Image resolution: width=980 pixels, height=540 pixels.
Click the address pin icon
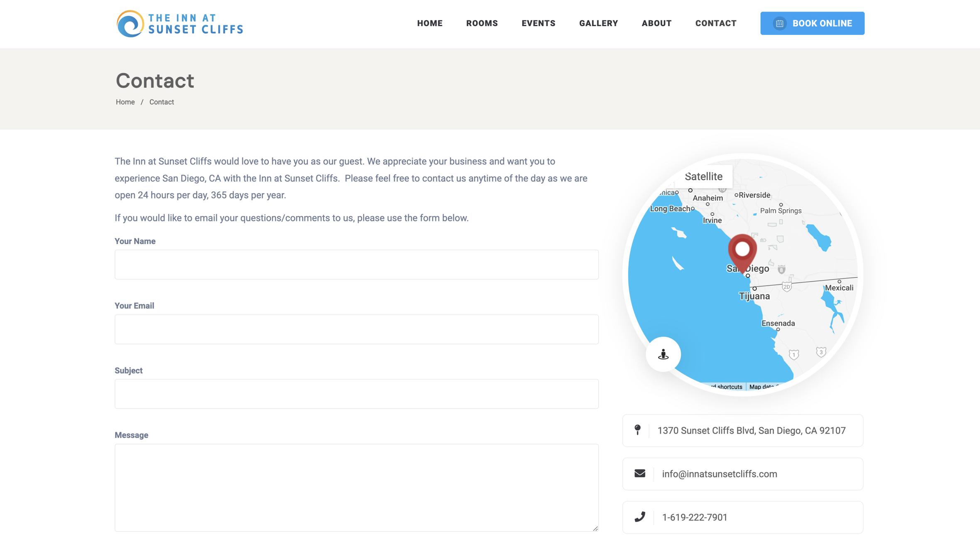[x=637, y=430]
